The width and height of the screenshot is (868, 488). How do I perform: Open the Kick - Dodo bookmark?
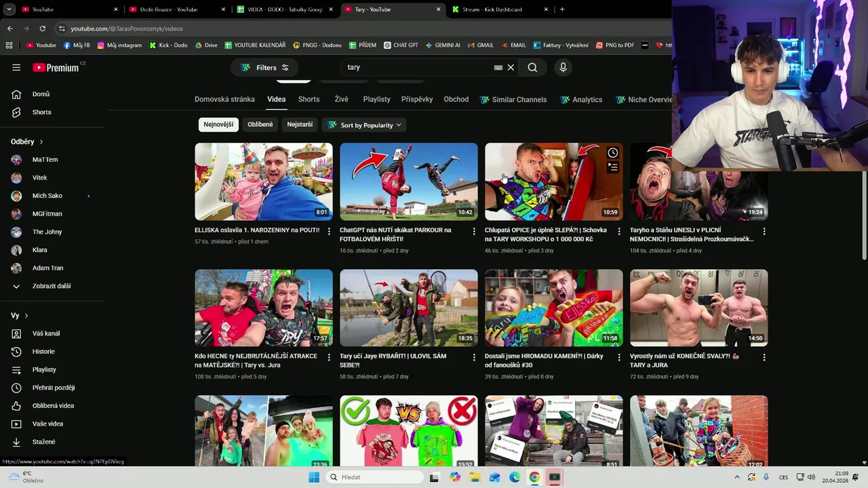(168, 45)
